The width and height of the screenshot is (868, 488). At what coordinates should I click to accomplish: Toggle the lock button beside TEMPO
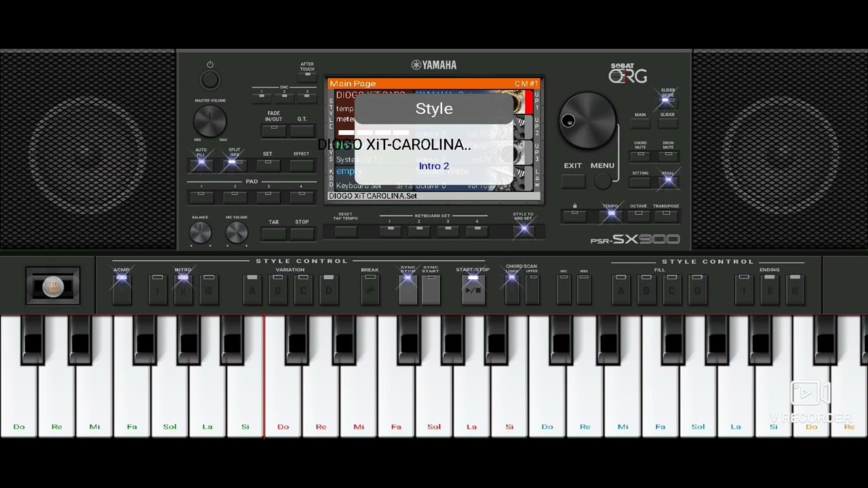click(x=574, y=216)
